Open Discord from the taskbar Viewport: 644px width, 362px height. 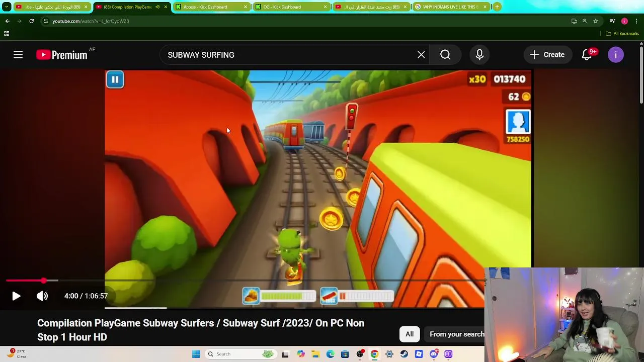point(434,354)
